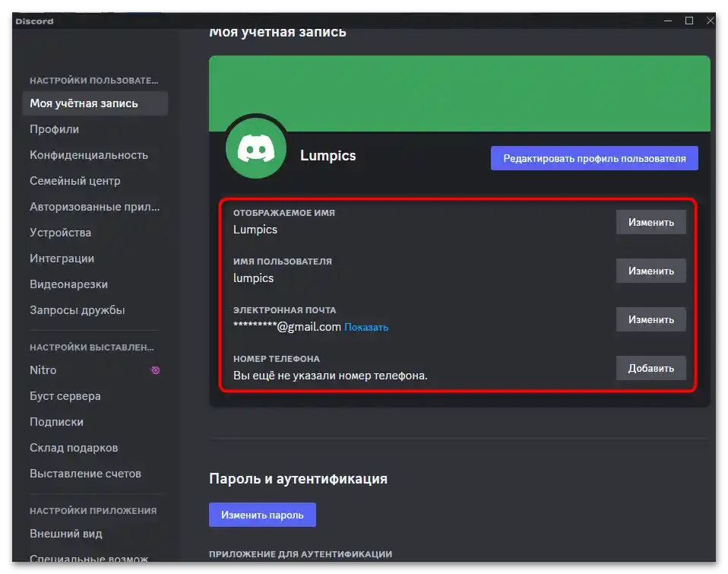The width and height of the screenshot is (728, 574).
Task: Click text Вы ещё не указали номер телефона
Action: [330, 376]
